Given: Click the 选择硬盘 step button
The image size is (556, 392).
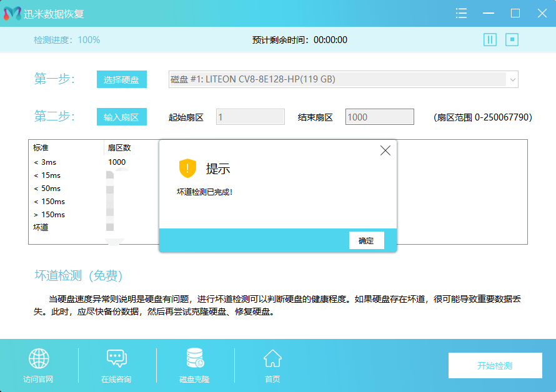Looking at the screenshot, I should 122,79.
